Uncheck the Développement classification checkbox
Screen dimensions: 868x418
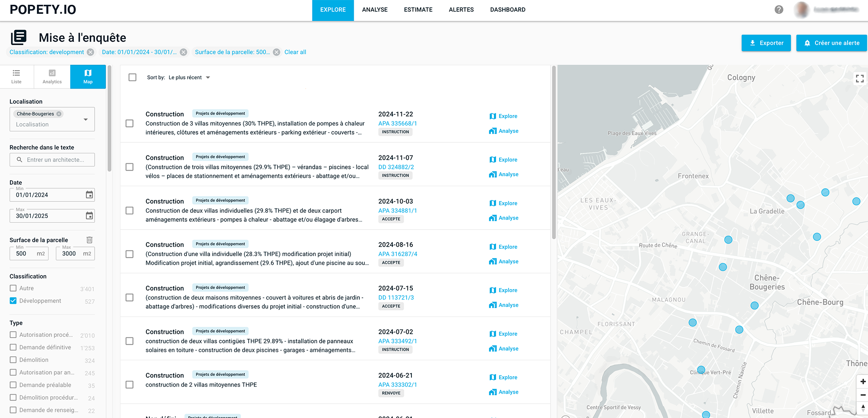pyautogui.click(x=13, y=301)
